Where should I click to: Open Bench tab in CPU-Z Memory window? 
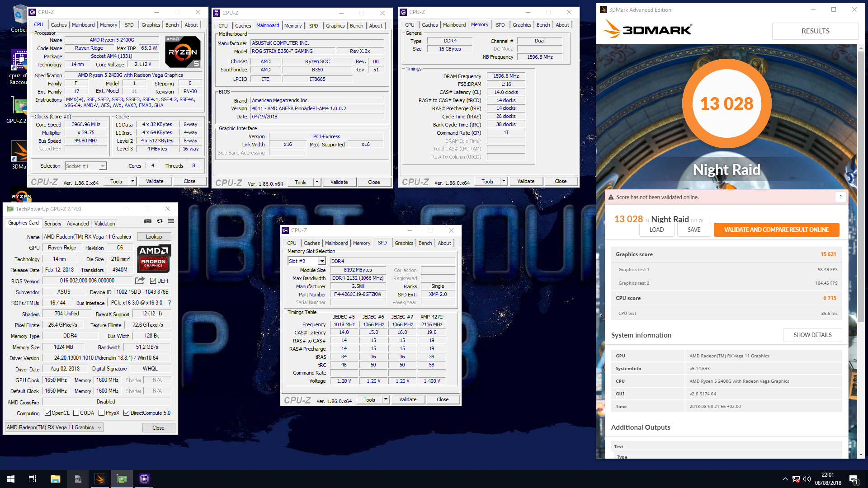tap(543, 25)
